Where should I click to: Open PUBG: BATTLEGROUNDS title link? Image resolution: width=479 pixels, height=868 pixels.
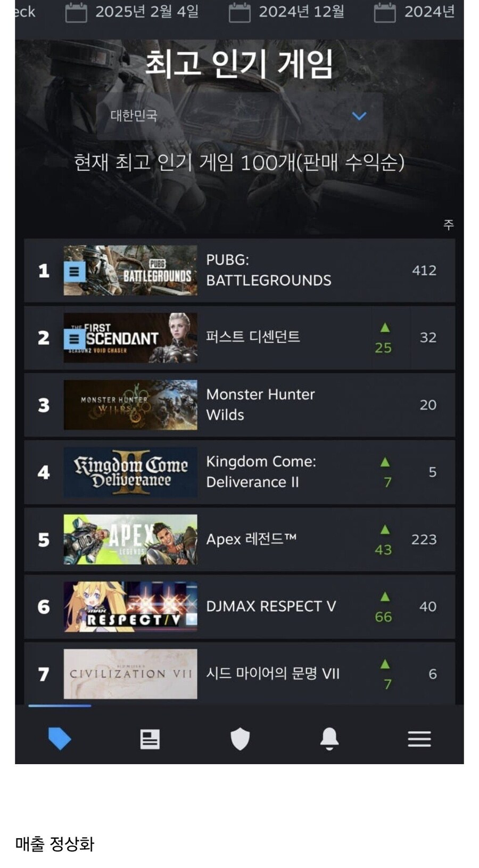[x=269, y=270]
